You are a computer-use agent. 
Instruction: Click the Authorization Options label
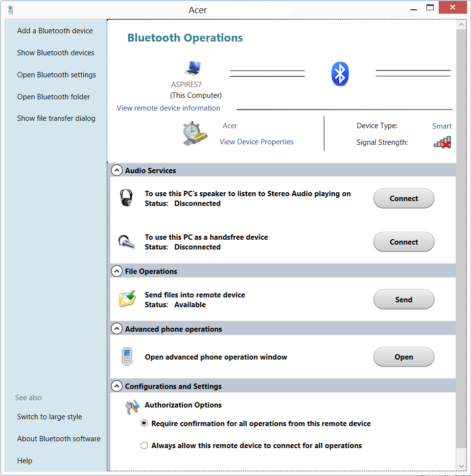pyautogui.click(x=183, y=405)
